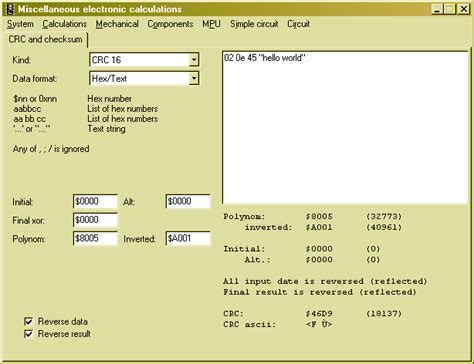The height and width of the screenshot is (364, 474).
Task: Click inside the data text area
Action: 345,127
